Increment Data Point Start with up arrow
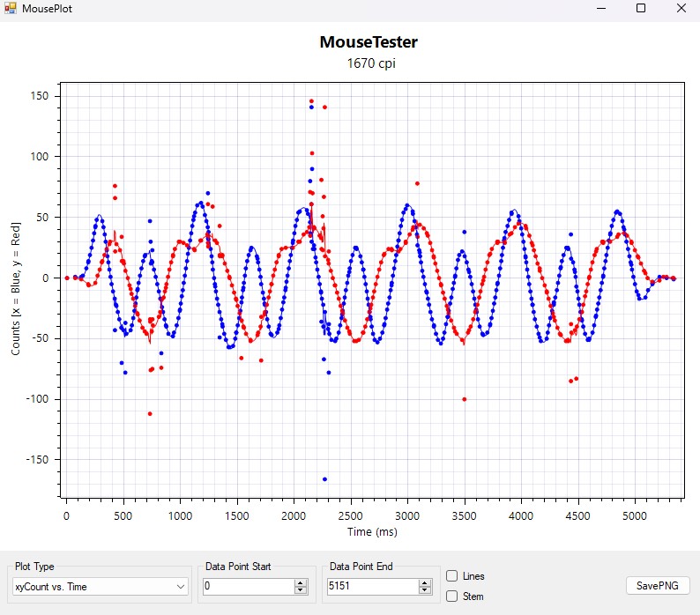Viewport: 700px width, 615px height. pyautogui.click(x=301, y=582)
